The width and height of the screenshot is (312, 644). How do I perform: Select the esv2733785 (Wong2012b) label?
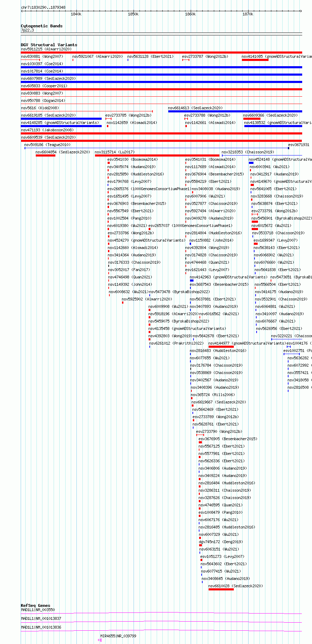(128, 115)
